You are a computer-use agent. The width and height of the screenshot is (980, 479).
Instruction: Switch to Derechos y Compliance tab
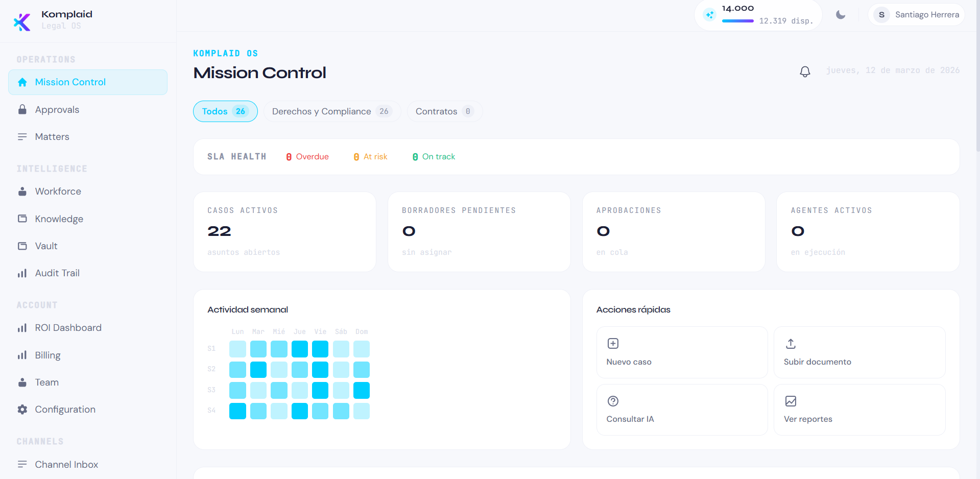(332, 111)
